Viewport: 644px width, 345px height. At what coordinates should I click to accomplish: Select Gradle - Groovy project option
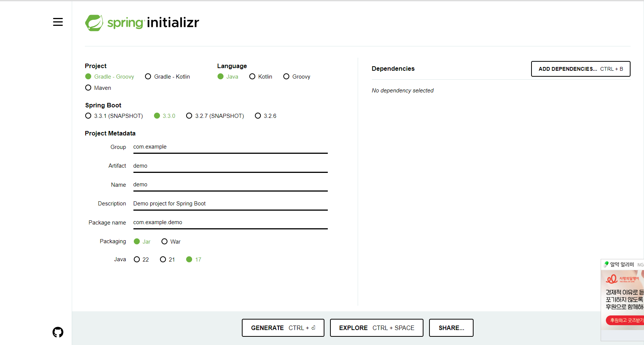point(110,76)
